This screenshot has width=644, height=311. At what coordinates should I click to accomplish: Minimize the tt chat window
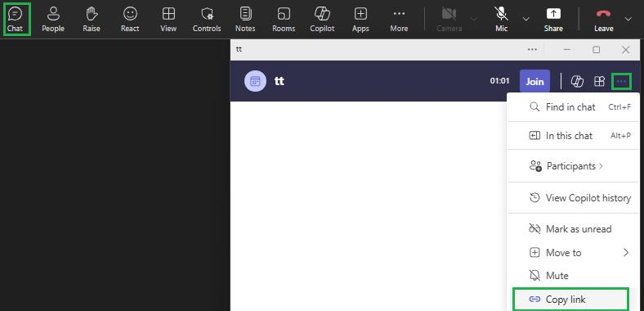(x=567, y=50)
